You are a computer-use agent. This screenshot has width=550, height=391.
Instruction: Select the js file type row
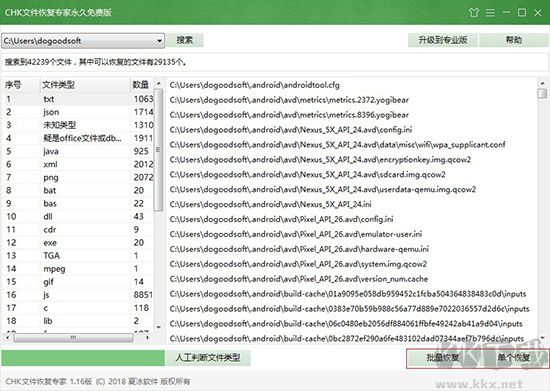pos(78,295)
